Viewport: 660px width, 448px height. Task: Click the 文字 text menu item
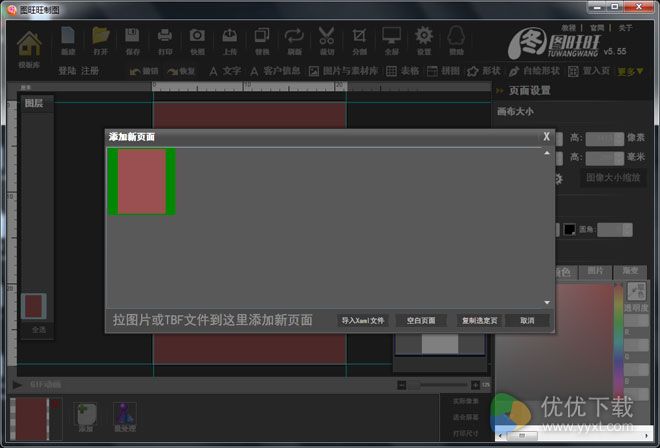click(x=224, y=72)
